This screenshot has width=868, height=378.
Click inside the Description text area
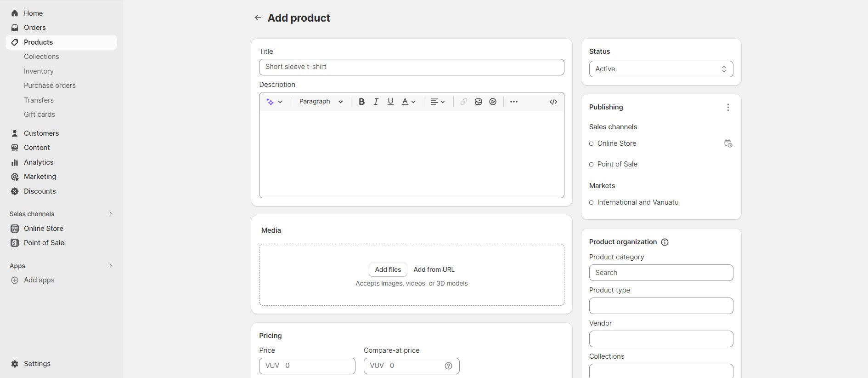(x=411, y=154)
